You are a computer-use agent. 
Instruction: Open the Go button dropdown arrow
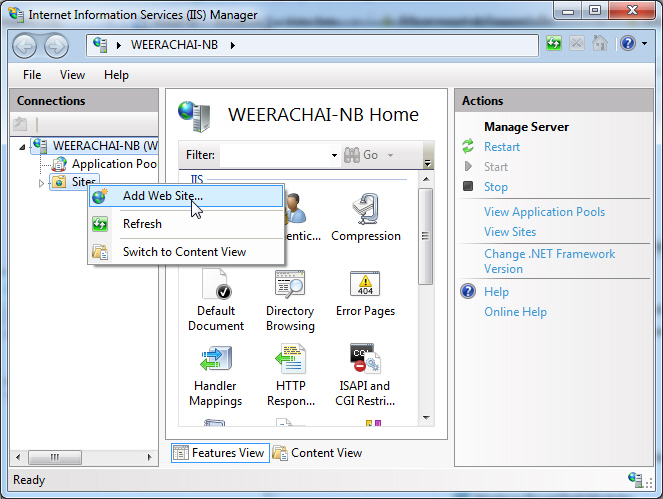click(390, 155)
